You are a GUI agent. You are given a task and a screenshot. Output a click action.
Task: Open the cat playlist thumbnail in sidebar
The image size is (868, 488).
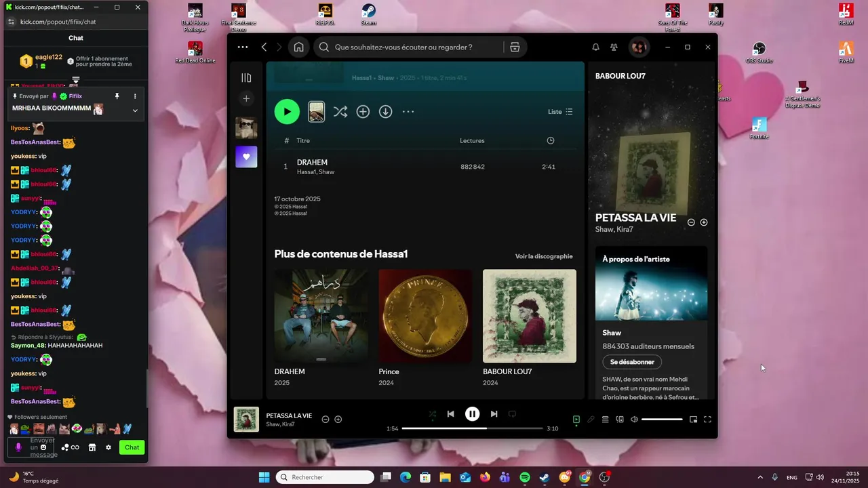(x=246, y=127)
